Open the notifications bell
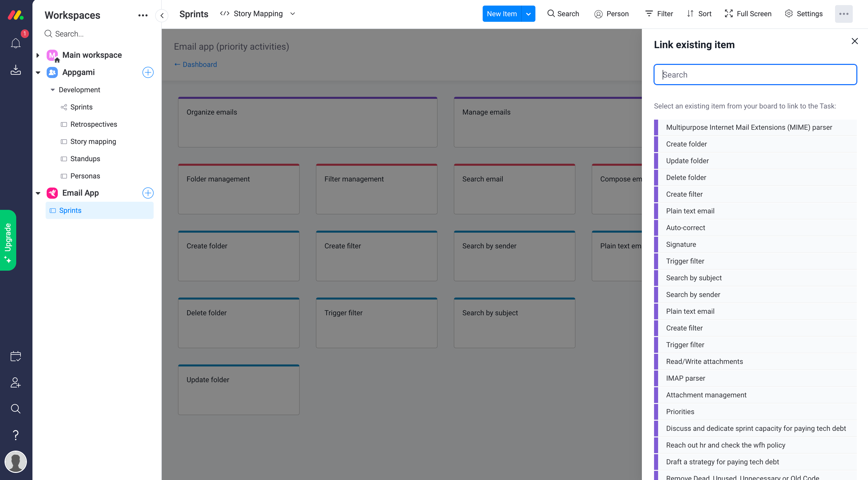 (x=15, y=43)
